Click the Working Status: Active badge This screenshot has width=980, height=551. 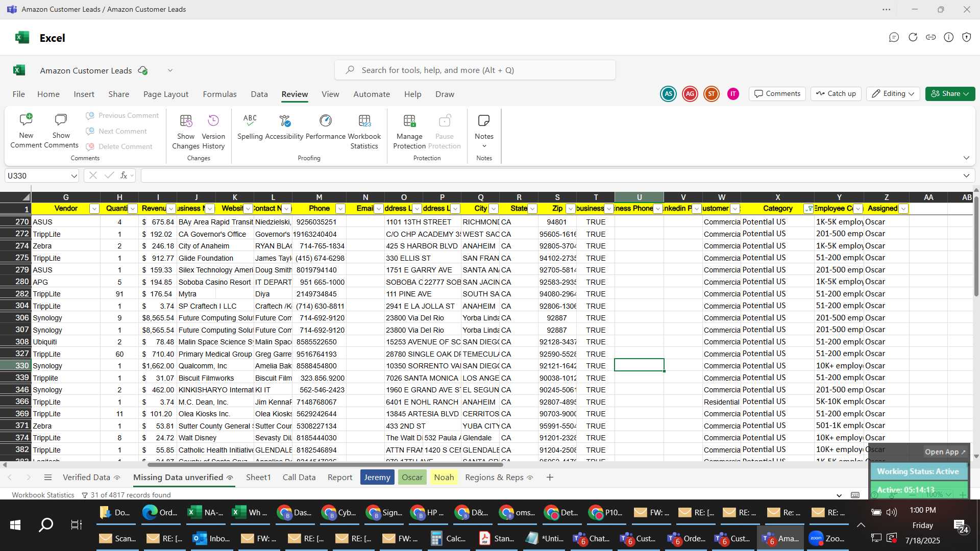click(x=918, y=471)
